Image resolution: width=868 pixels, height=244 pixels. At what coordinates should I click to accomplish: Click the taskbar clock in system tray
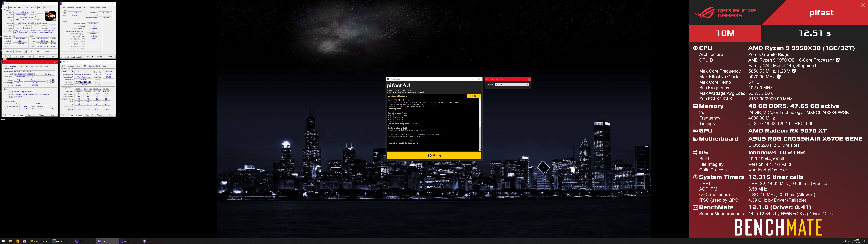pos(856,241)
